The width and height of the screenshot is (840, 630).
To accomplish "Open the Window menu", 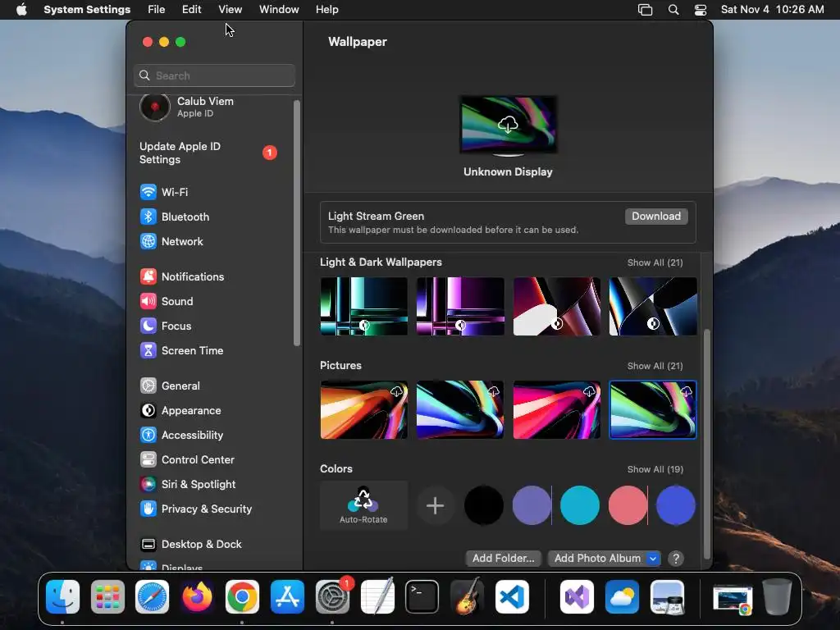I will (x=279, y=10).
